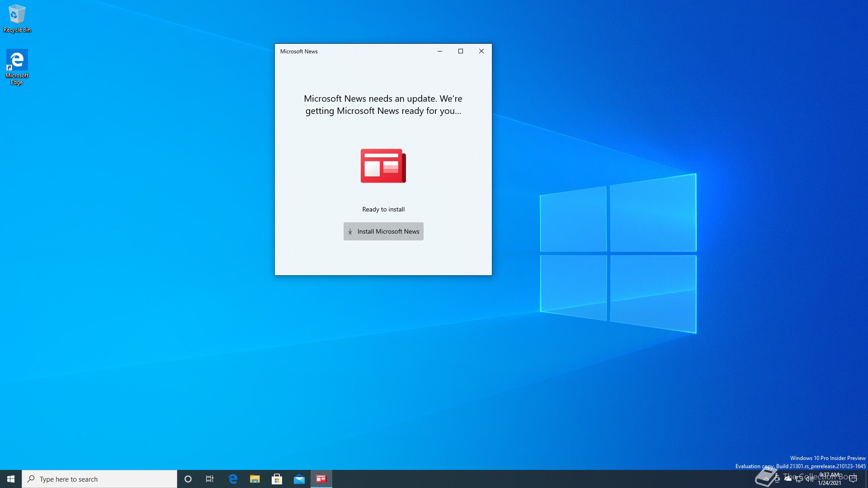868x488 pixels.
Task: Open Microsoft Store from the taskbar
Action: (x=277, y=479)
